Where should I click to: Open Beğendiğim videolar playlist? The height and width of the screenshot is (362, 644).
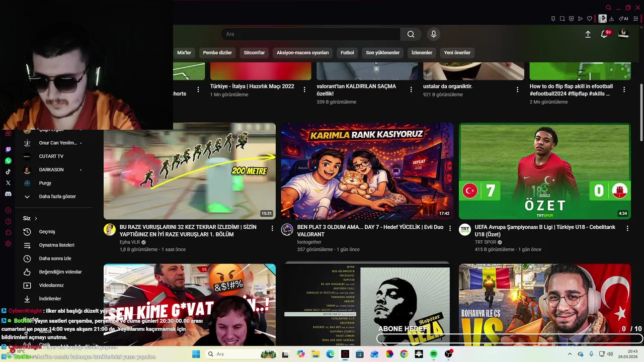(x=53, y=272)
